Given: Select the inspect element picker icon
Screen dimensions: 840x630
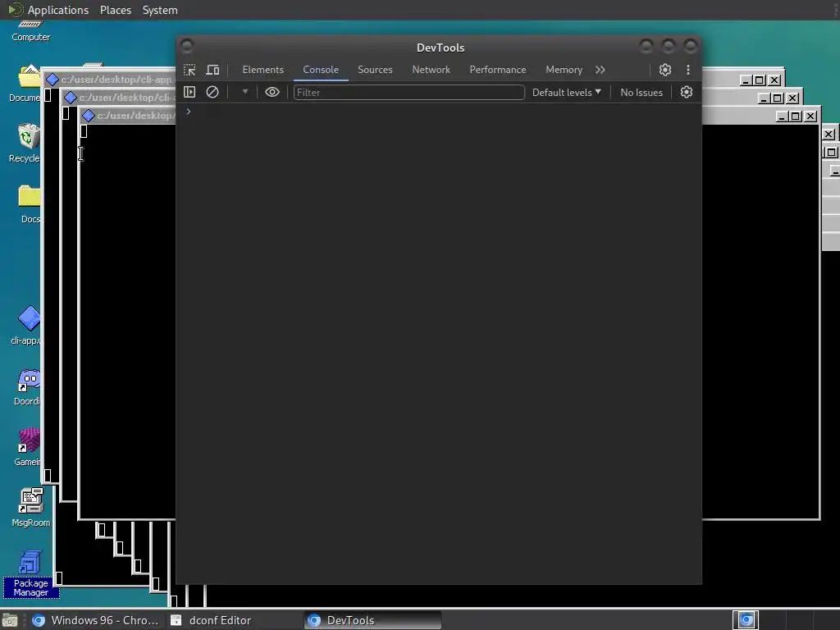Looking at the screenshot, I should pyautogui.click(x=189, y=71).
